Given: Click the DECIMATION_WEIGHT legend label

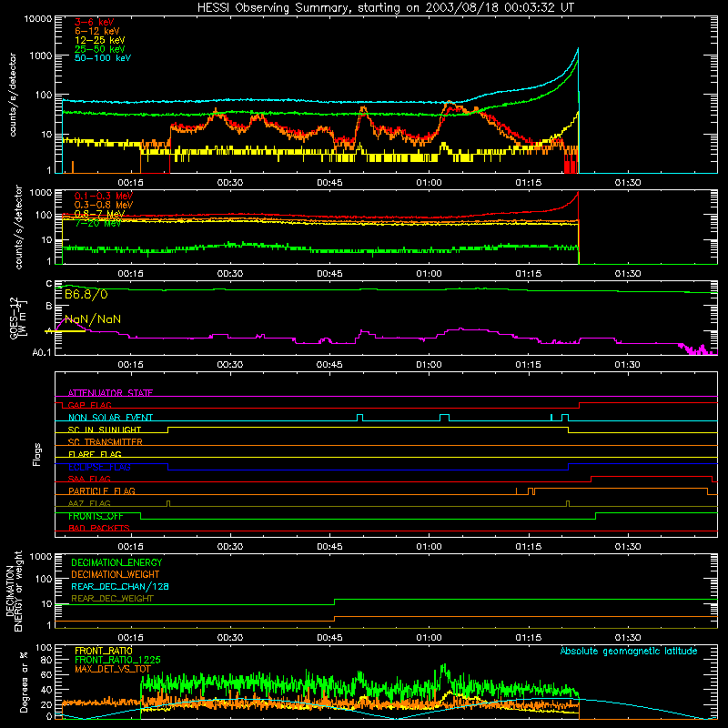Looking at the screenshot, I should (x=116, y=574).
